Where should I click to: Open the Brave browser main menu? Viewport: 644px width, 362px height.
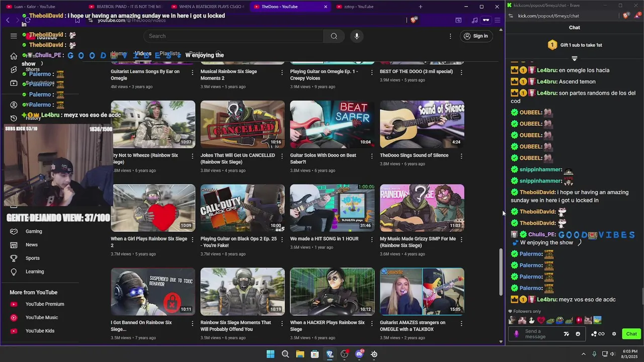497,20
